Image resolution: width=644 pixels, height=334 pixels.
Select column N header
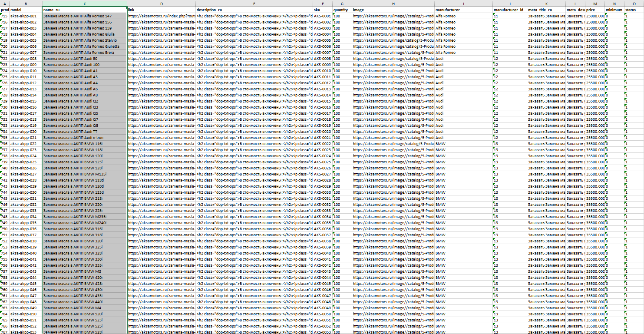pos(614,3)
